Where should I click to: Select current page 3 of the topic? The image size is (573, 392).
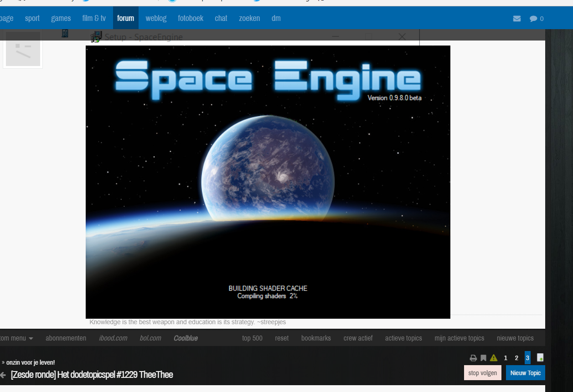527,357
